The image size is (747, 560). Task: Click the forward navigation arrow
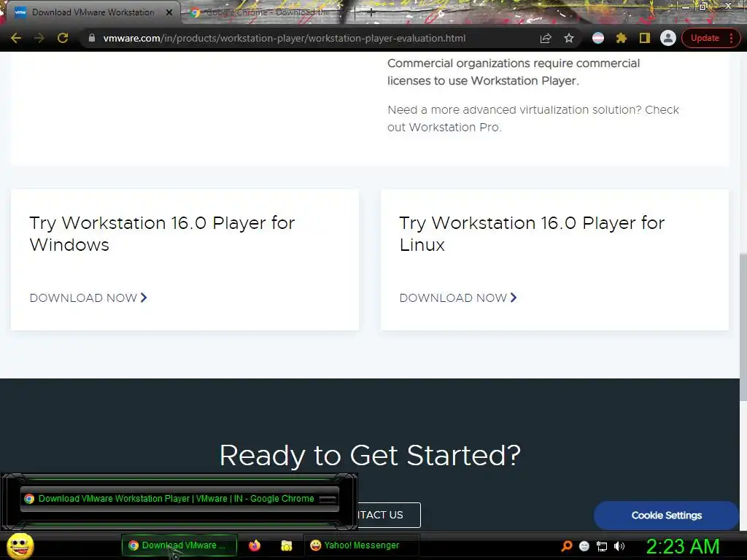pyautogui.click(x=39, y=38)
